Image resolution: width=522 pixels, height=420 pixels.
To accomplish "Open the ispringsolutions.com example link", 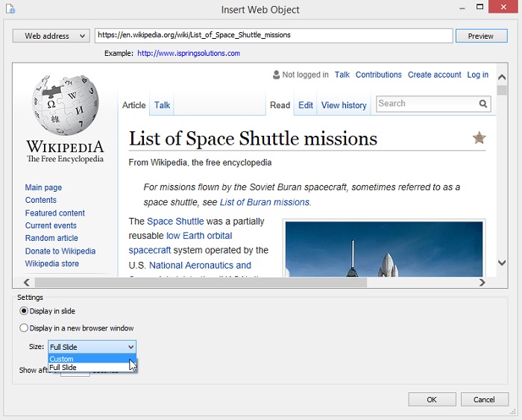I will (189, 53).
